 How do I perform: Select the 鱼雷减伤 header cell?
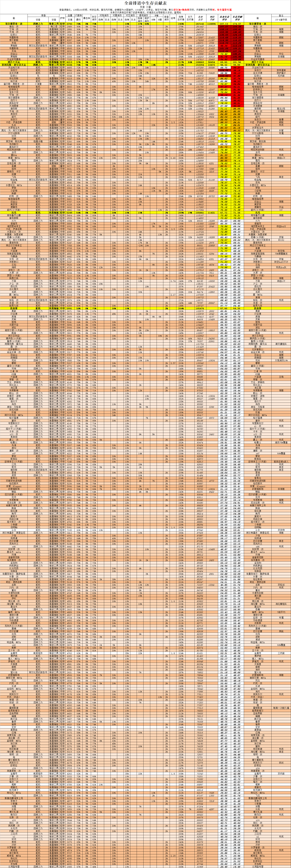(117, 15)
